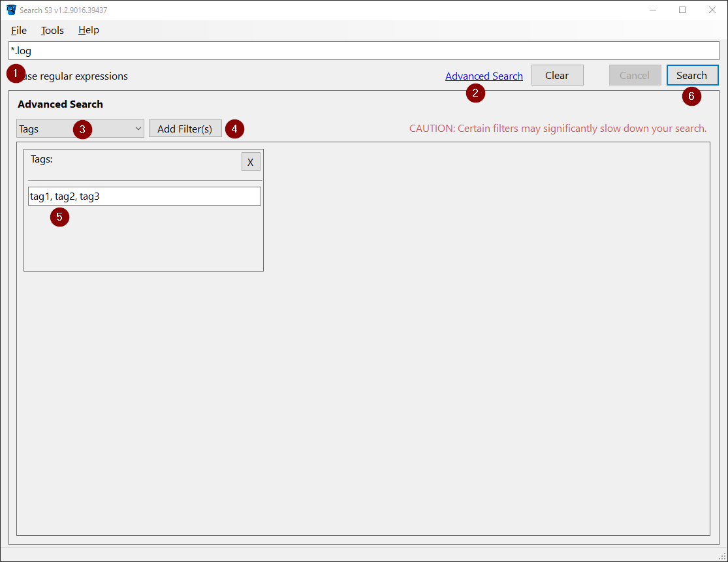This screenshot has height=562, width=728.
Task: Click the Search S3 app icon in title bar
Action: pyautogui.click(x=11, y=10)
